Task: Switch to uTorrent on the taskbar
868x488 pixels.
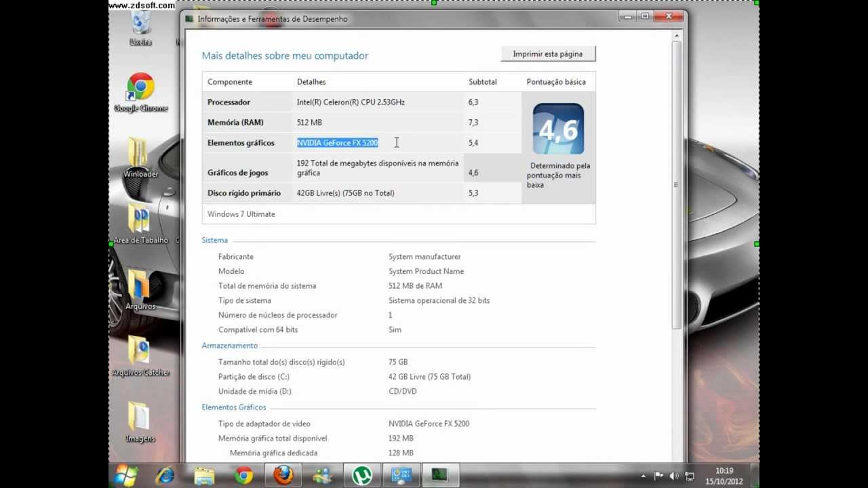Action: pos(362,475)
